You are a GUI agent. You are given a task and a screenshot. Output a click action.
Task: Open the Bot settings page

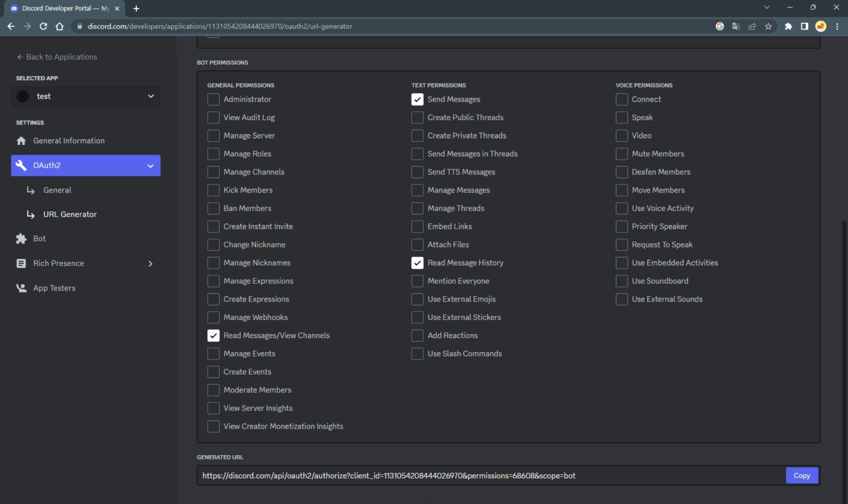pos(86,239)
